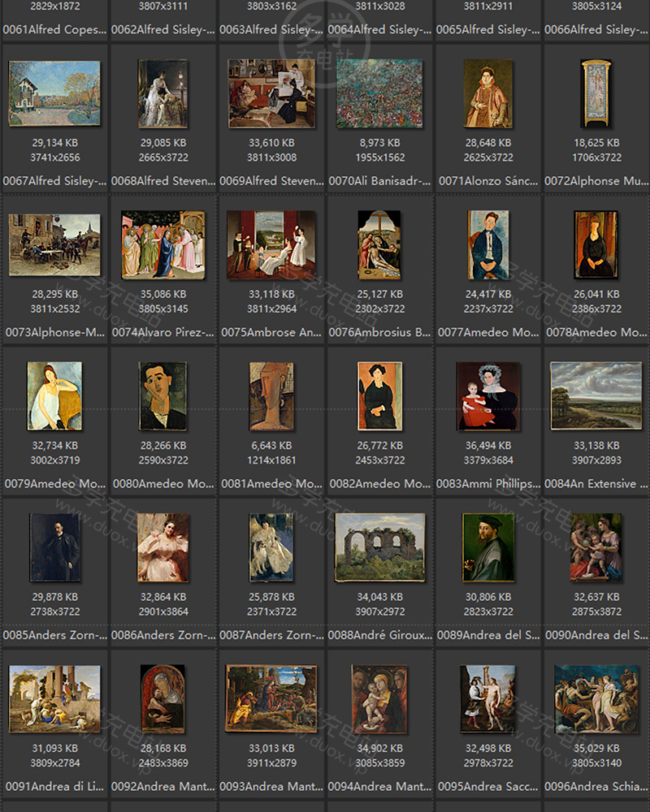Select the 0092 Andrea Mantegna Madonna thumbnail
The height and width of the screenshot is (812, 650).
[x=162, y=702]
